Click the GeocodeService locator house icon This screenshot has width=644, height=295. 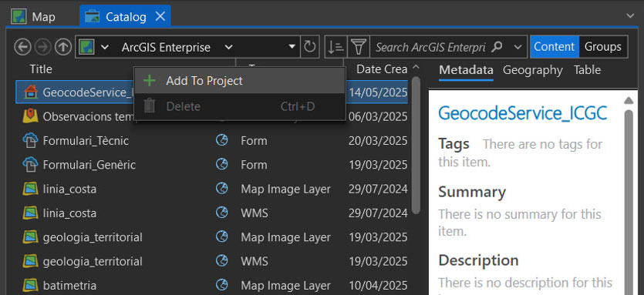tap(31, 92)
